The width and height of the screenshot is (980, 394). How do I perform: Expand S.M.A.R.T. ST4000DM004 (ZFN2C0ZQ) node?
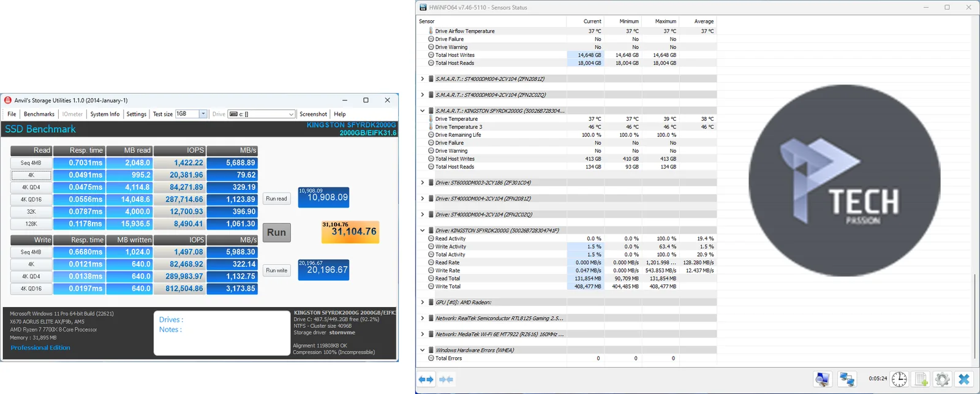(x=422, y=95)
